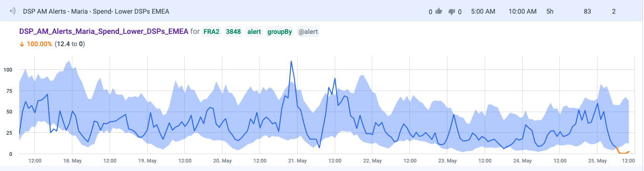
Task: Click the 18. May axis label
Action: pos(72,161)
